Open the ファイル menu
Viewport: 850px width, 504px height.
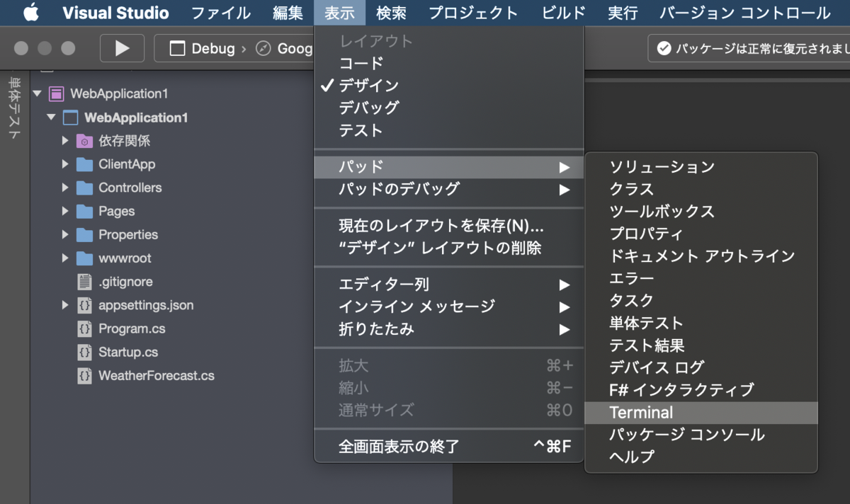(x=221, y=13)
